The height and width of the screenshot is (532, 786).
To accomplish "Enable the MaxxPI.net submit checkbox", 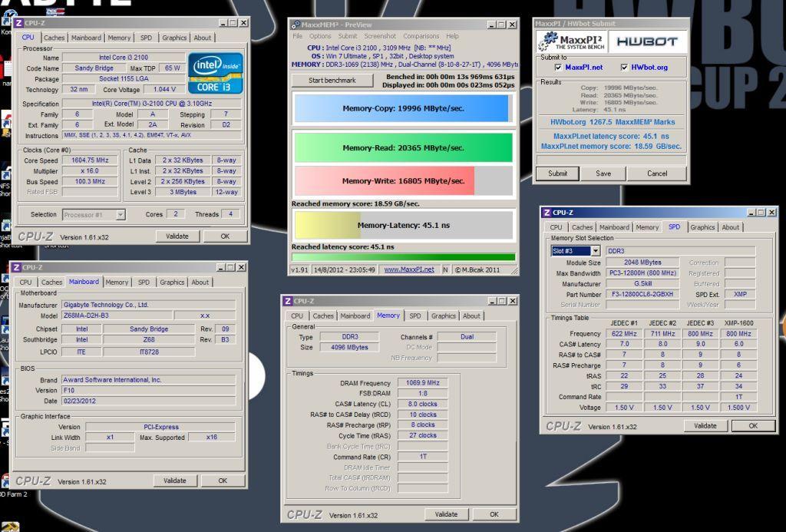I will coord(558,68).
